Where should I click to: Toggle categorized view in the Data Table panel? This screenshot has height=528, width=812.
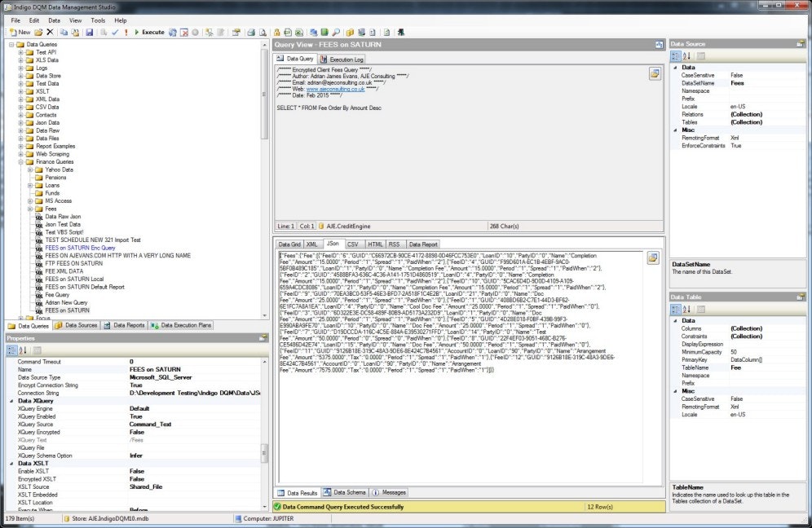click(675, 309)
